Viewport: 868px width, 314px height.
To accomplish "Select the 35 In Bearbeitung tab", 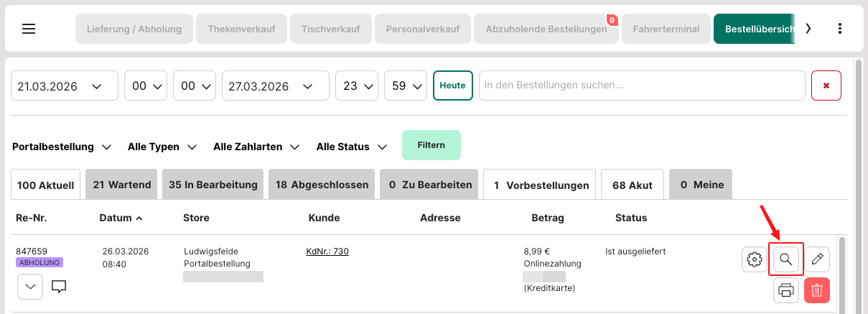I will [213, 185].
